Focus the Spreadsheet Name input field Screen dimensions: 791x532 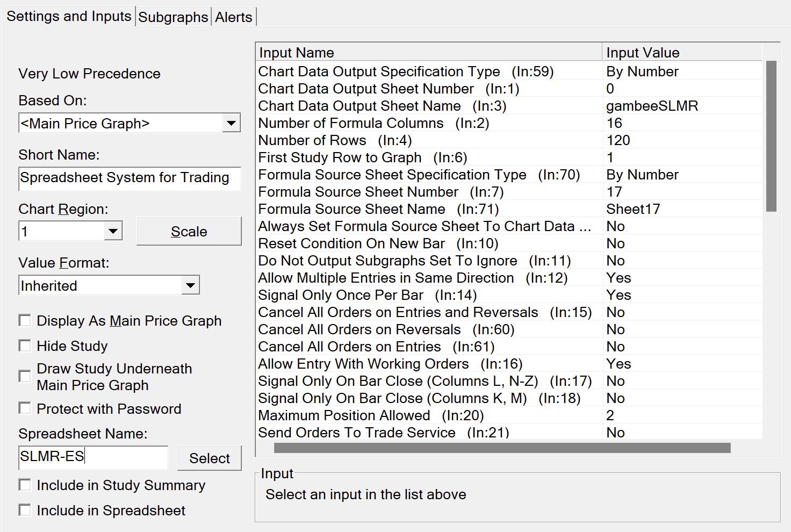pos(92,457)
